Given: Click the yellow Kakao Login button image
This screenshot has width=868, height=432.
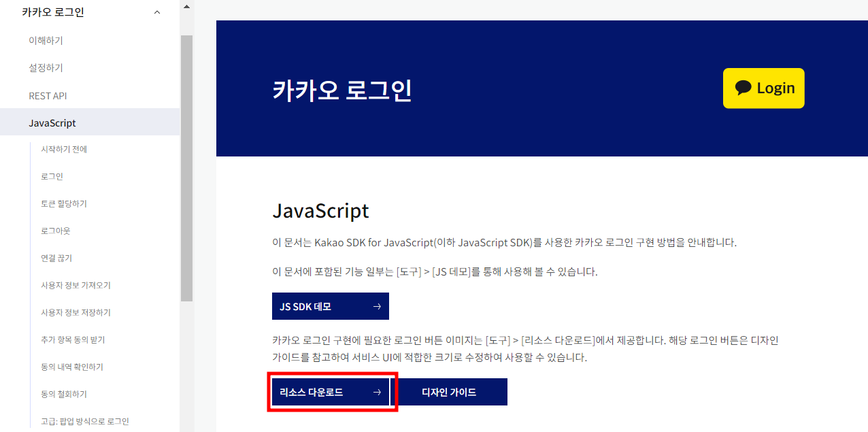Looking at the screenshot, I should point(764,88).
